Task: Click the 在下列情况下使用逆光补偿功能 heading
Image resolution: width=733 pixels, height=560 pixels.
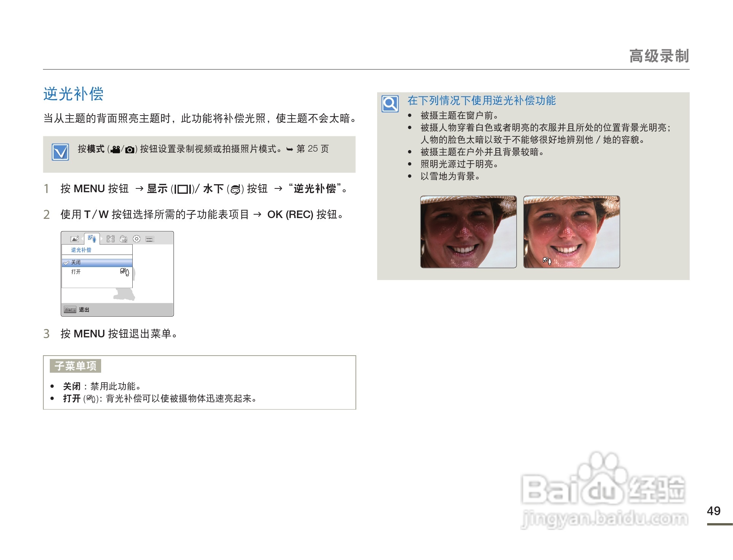Action: [x=481, y=101]
